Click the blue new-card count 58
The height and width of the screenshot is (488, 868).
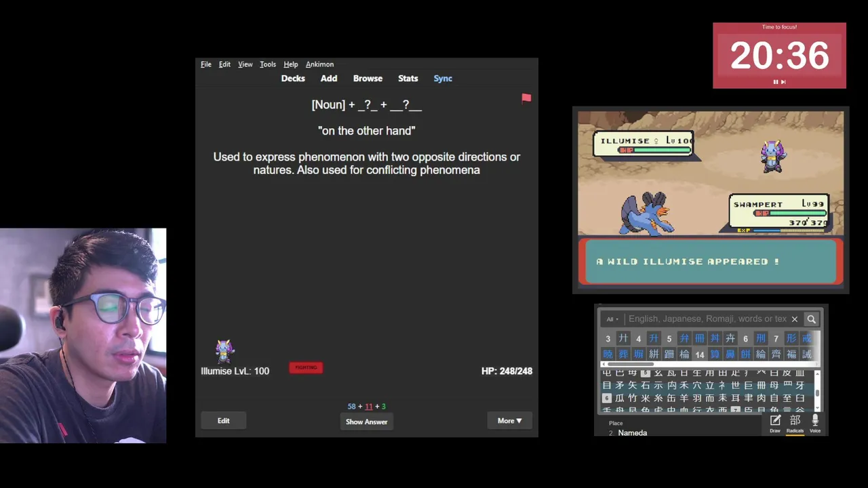[x=351, y=407]
